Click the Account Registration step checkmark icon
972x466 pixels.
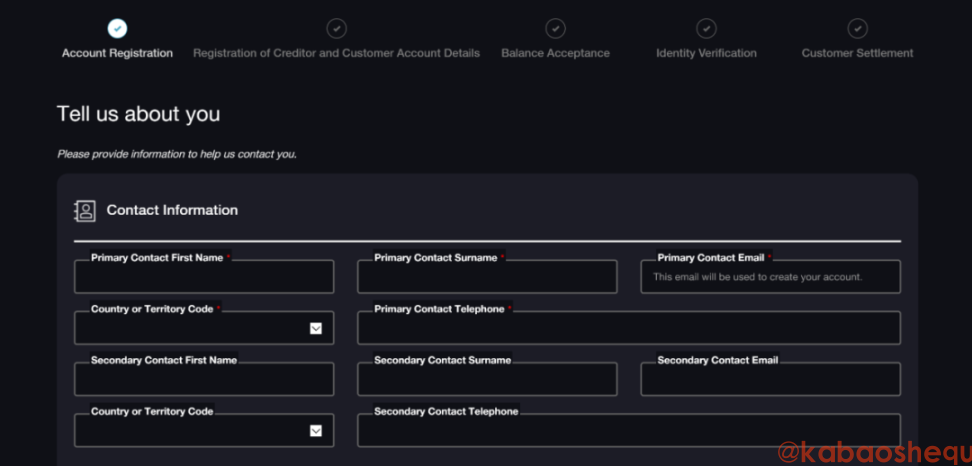coord(117,29)
